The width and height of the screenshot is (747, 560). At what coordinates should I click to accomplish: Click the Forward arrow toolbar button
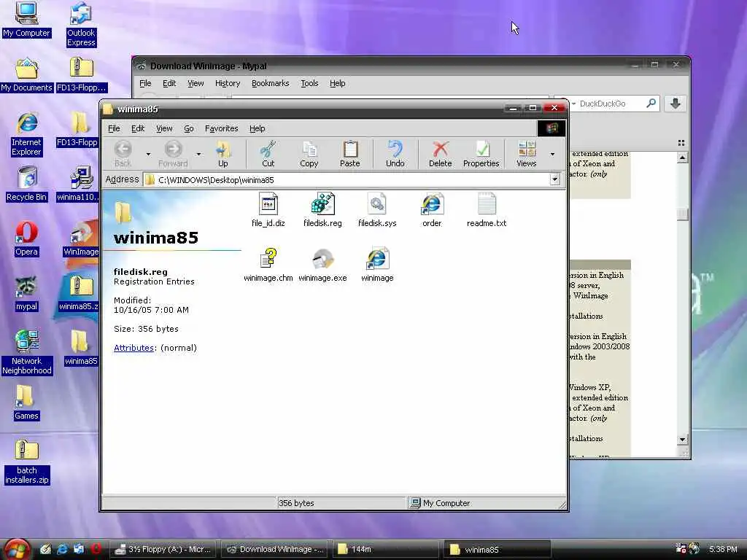[173, 154]
